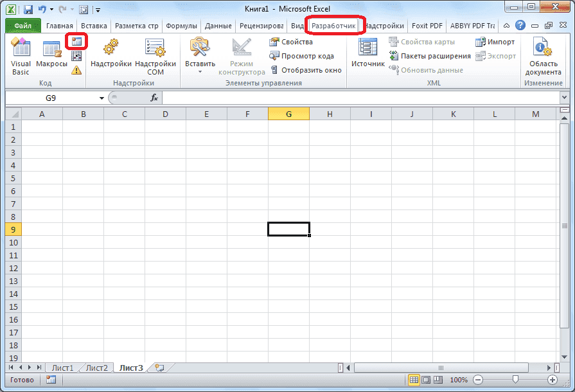Screen dimensions: 575x392
Task: Click Просмотр кода button
Action: tap(301, 56)
